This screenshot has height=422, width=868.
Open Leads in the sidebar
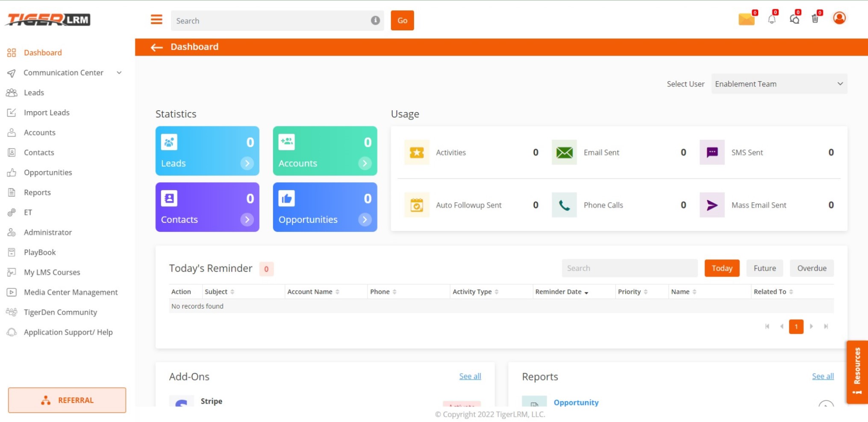coord(34,92)
